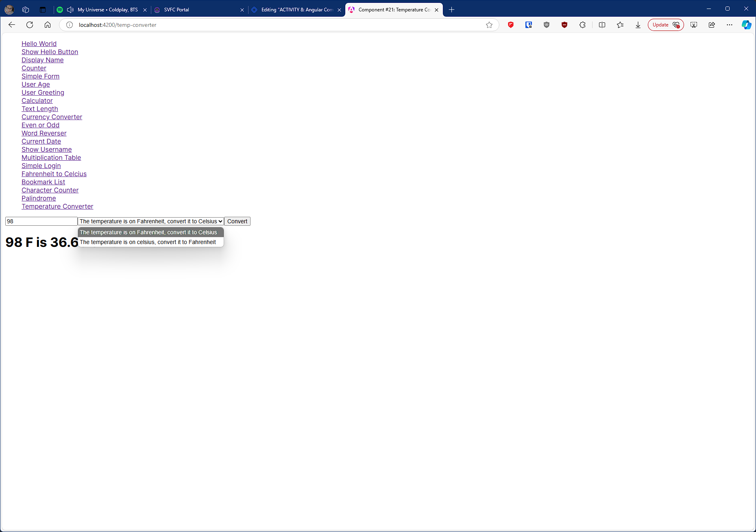Go to the browser home page icon
Image resolution: width=756 pixels, height=532 pixels.
pyautogui.click(x=48, y=25)
